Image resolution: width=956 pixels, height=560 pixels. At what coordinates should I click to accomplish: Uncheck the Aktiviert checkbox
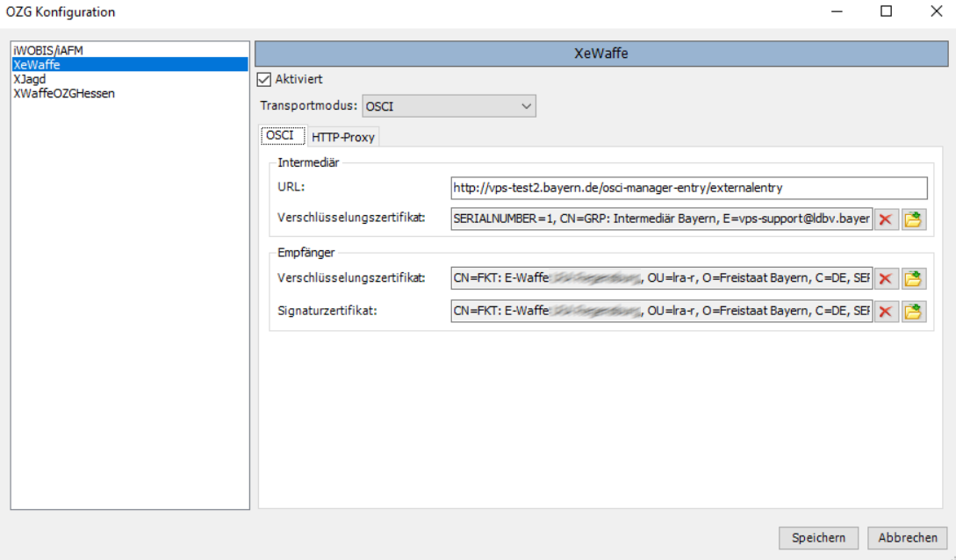[263, 80]
